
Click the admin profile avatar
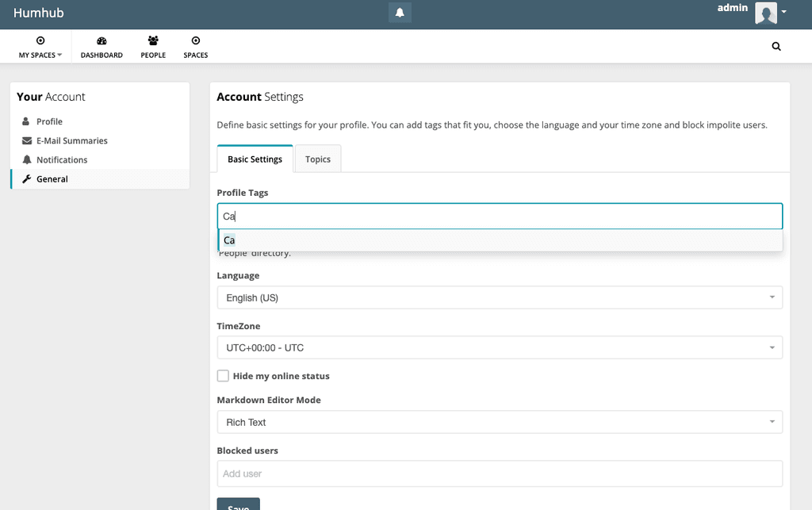[765, 13]
